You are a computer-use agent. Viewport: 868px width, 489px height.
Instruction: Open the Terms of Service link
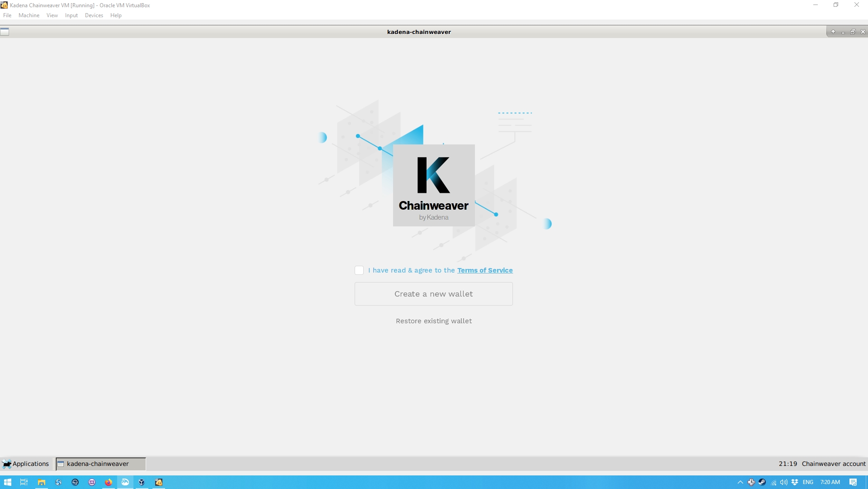pos(484,270)
